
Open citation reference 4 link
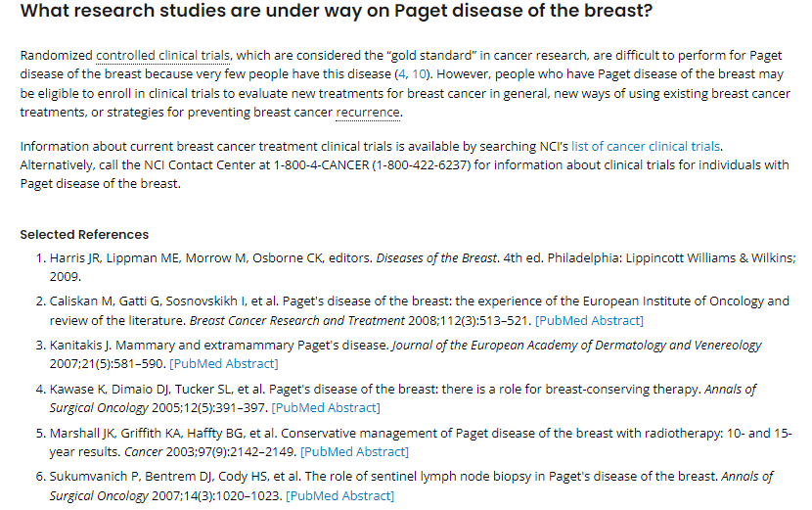pyautogui.click(x=401, y=74)
